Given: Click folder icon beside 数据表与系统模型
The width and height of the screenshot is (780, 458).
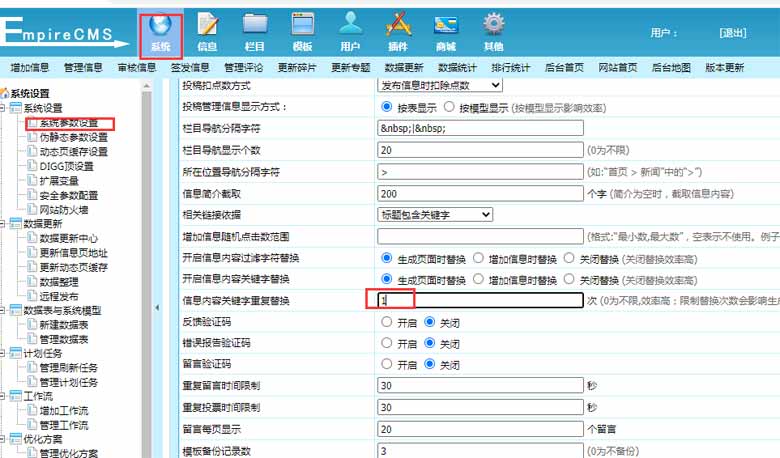Looking at the screenshot, I should click(15, 310).
